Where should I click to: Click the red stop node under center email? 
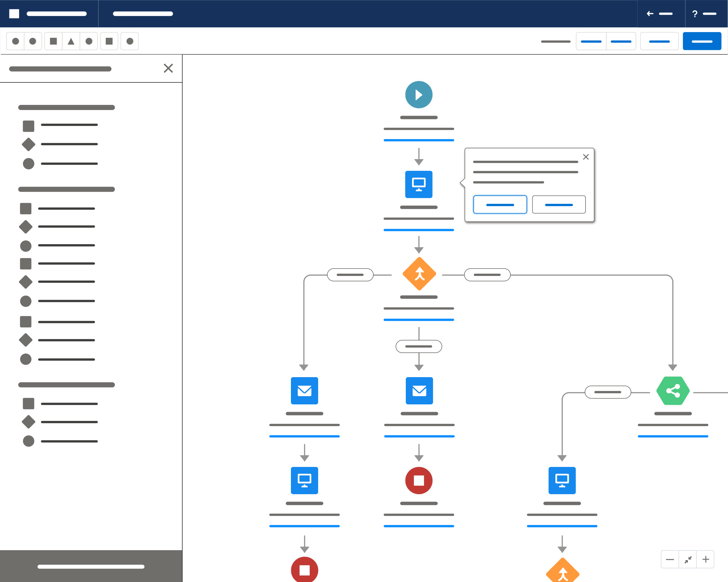pos(419,480)
